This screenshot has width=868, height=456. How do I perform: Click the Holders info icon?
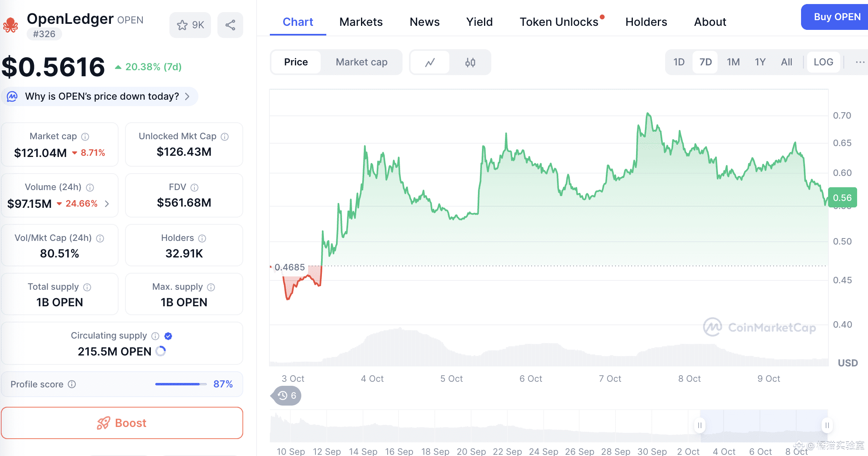[x=202, y=238]
